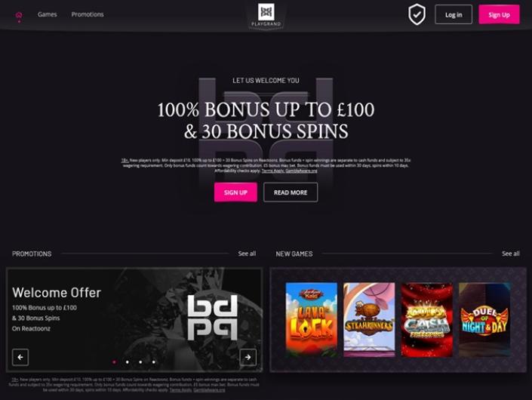Screen dimensions: 532x400
Task: Open the Promotions menu item
Action: pos(88,14)
